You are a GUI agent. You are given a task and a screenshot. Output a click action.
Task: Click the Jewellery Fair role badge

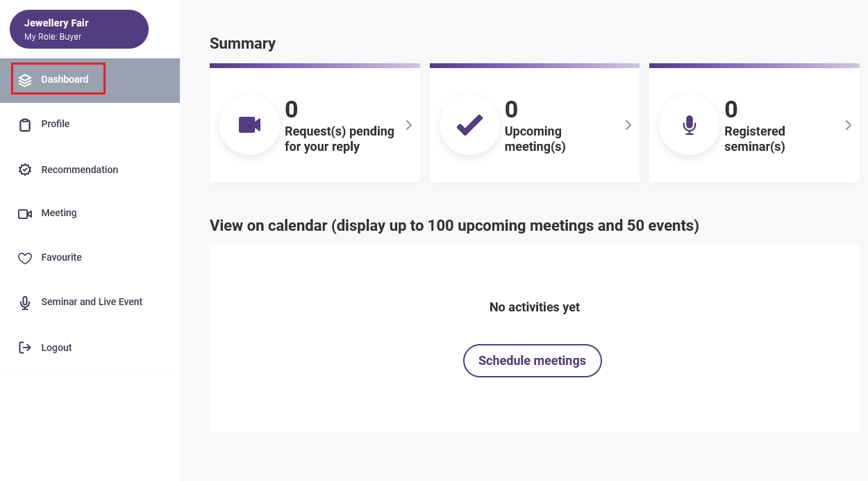coord(79,29)
